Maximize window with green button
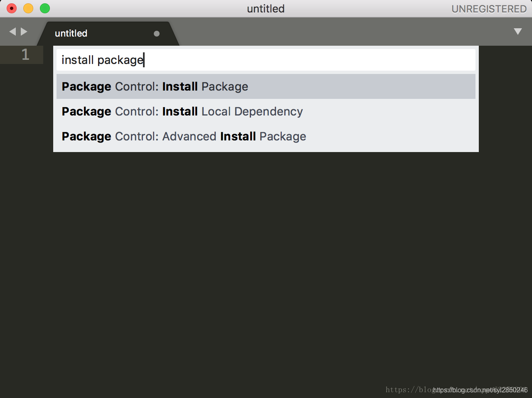 tap(45, 8)
